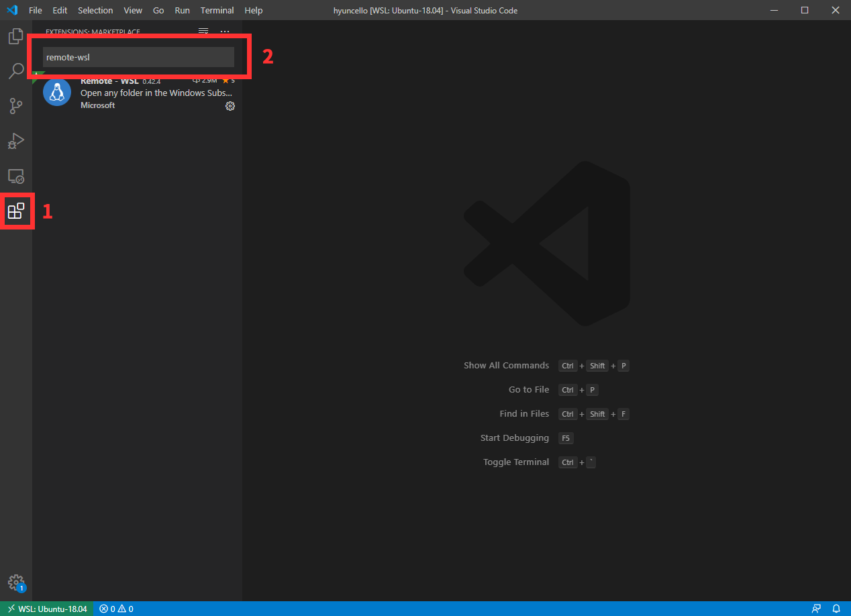851x616 pixels.
Task: Click the F5 key hint
Action: point(566,438)
